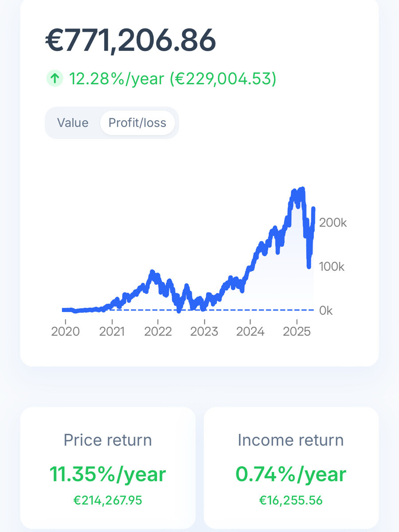Click the total portfolio value €771,206.86

click(131, 41)
